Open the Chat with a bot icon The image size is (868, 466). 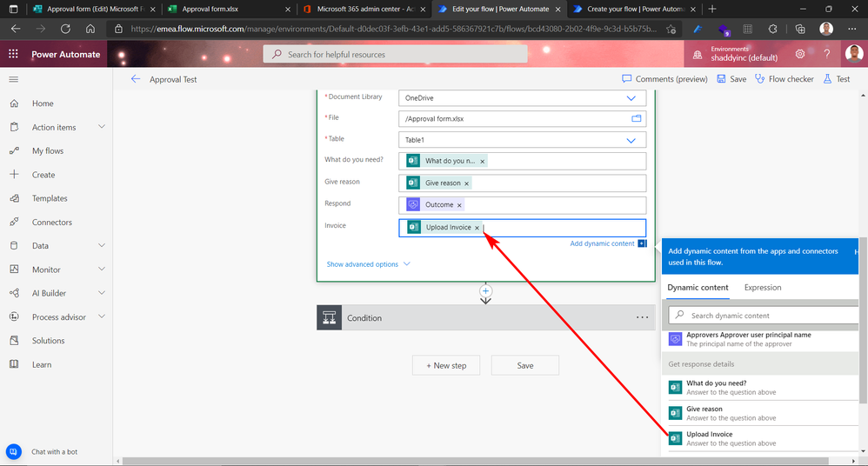pyautogui.click(x=14, y=451)
